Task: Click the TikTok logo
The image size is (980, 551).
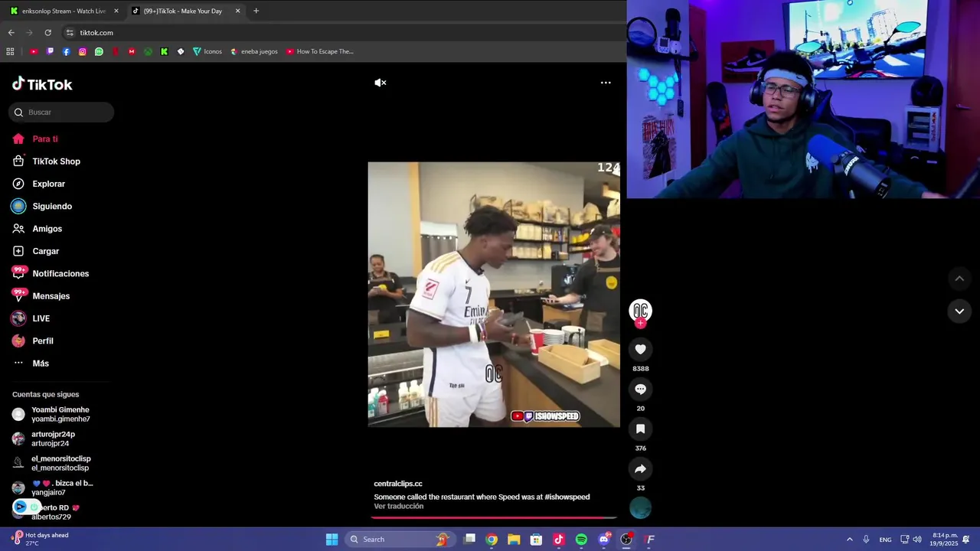Action: point(42,84)
